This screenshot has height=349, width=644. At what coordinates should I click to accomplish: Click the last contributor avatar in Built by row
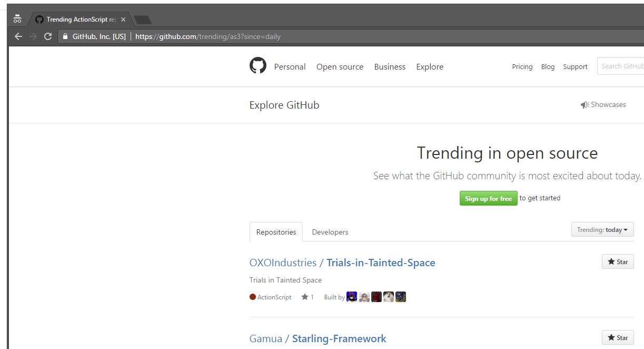tap(401, 297)
